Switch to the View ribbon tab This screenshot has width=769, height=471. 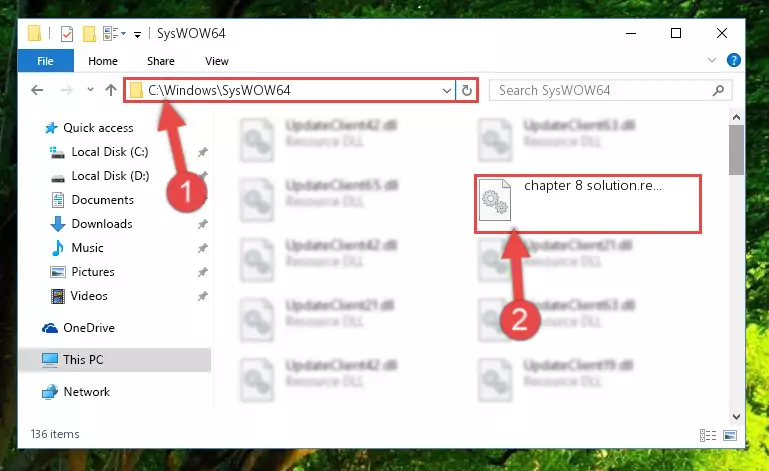pyautogui.click(x=217, y=61)
